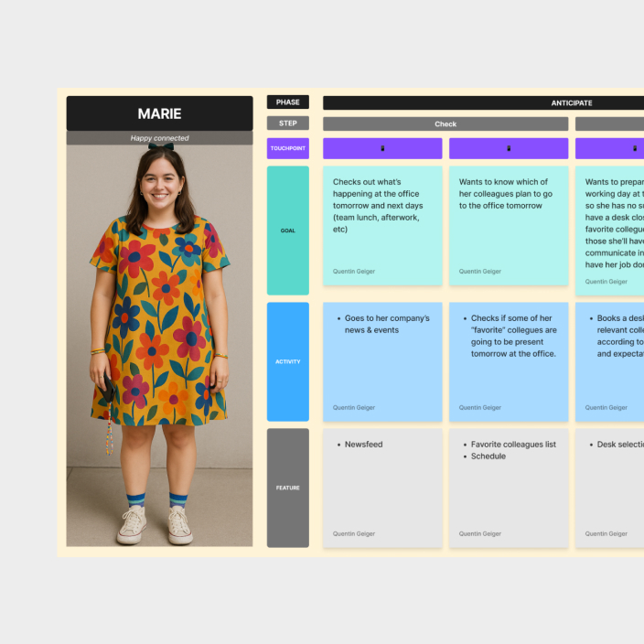Click the 'Schedule' feature bullet
644x644 pixels.
pyautogui.click(x=488, y=456)
